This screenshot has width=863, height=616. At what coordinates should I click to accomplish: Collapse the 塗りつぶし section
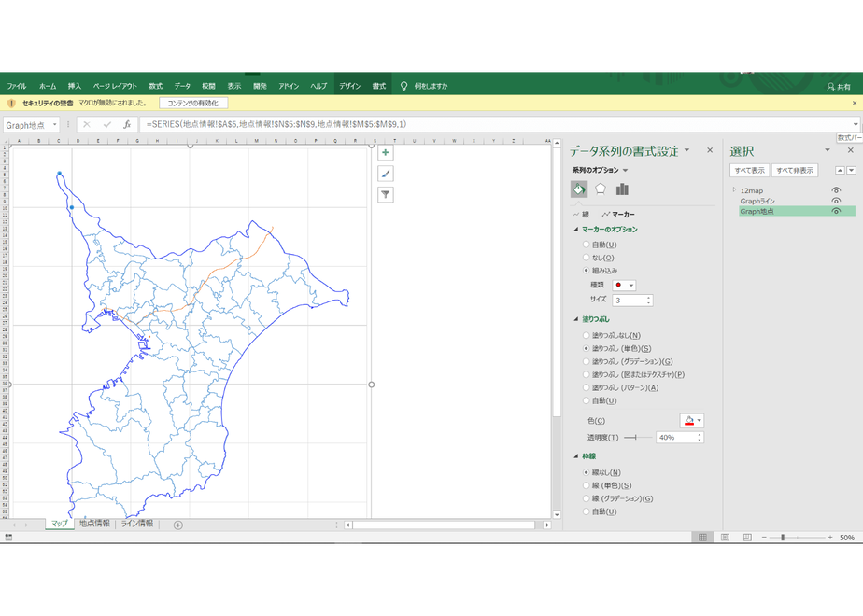point(576,319)
